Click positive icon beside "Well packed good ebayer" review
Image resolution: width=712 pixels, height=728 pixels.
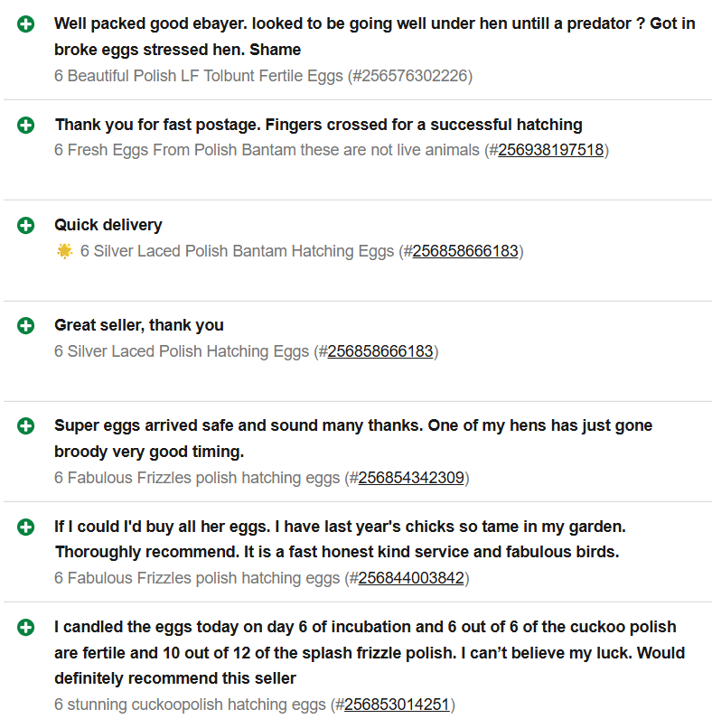coord(26,24)
